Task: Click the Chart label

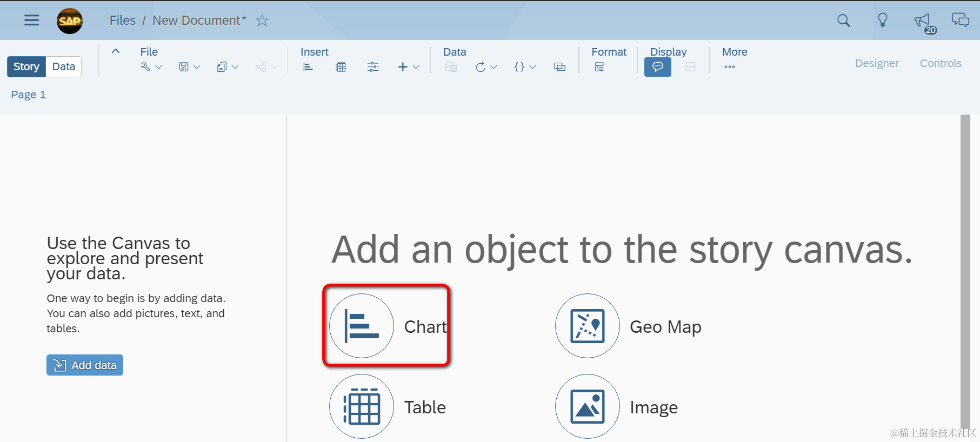Action: click(425, 327)
